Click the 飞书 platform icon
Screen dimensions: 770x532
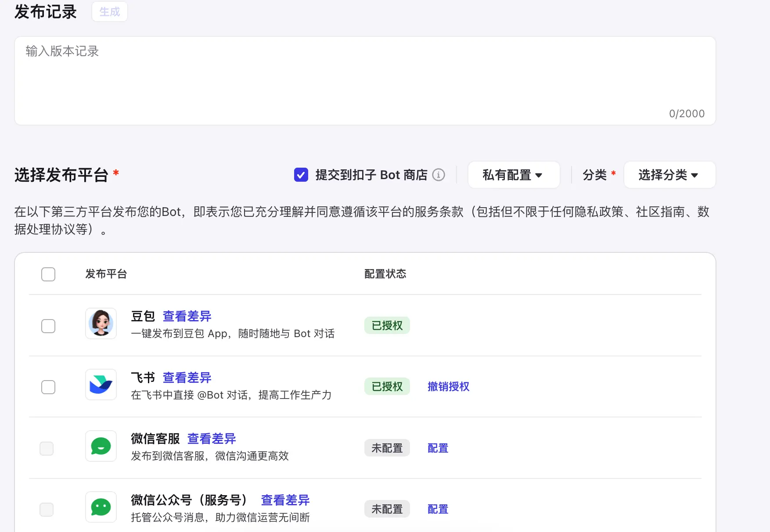pyautogui.click(x=101, y=385)
